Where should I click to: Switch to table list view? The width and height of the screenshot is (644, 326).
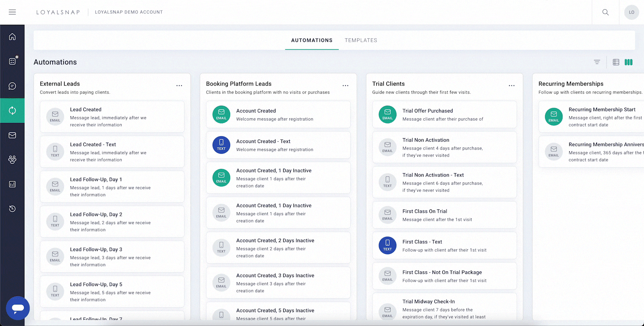[616, 62]
